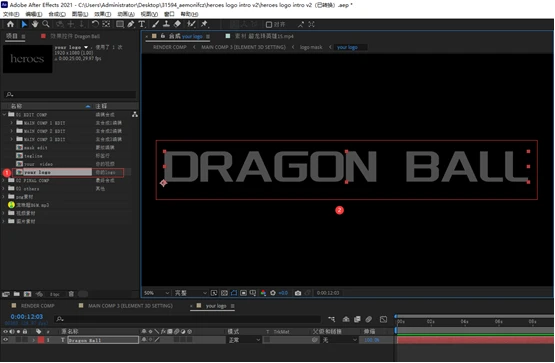This screenshot has height=363, width=555.
Task: Switch to RENDER COMP timeline tab
Action: (38, 306)
